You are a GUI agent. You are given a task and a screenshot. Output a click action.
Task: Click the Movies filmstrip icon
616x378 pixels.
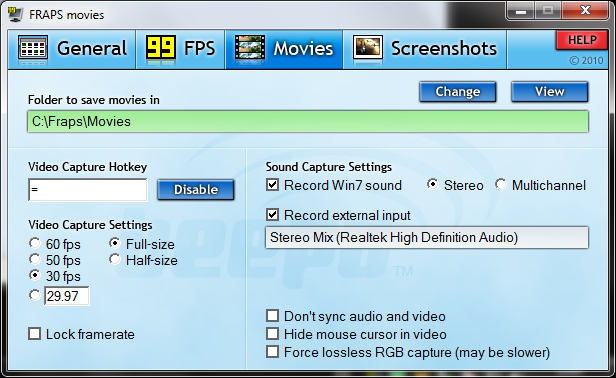coord(250,48)
